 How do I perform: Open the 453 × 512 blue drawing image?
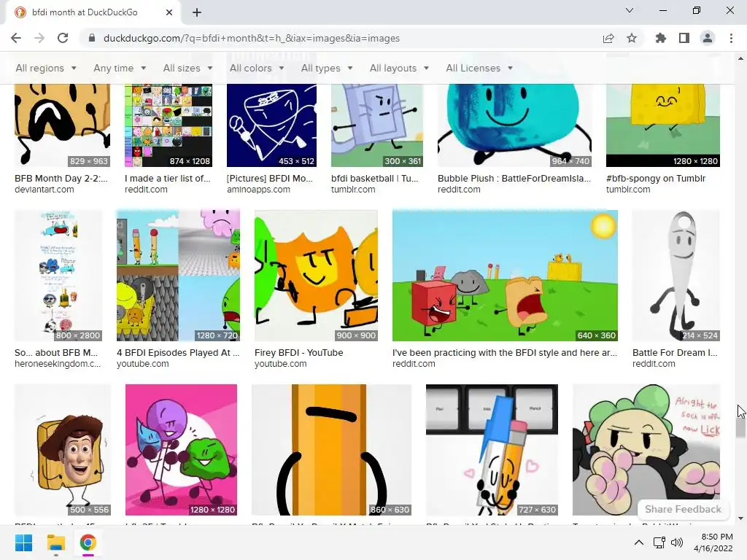click(x=271, y=125)
